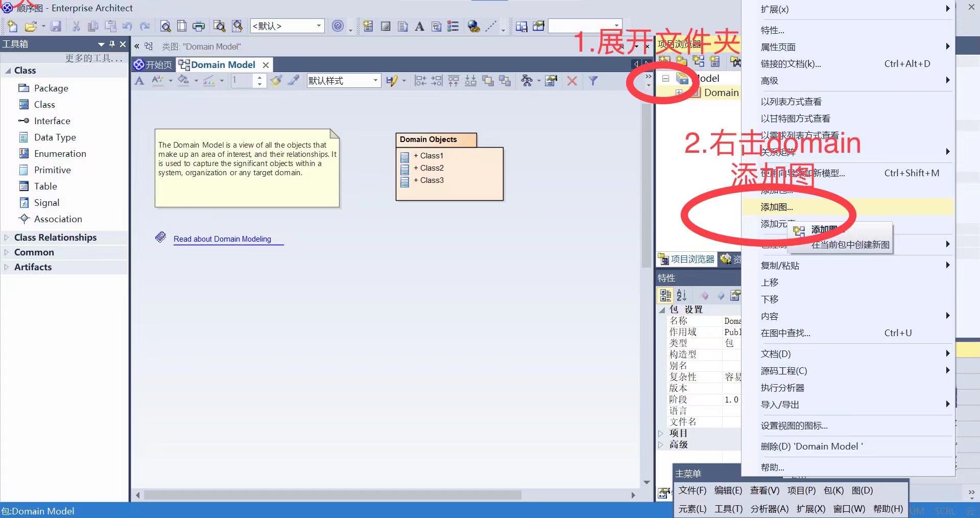Image resolution: width=980 pixels, height=518 pixels.
Task: Click the Read about Domain Modeling link
Action: coord(222,239)
